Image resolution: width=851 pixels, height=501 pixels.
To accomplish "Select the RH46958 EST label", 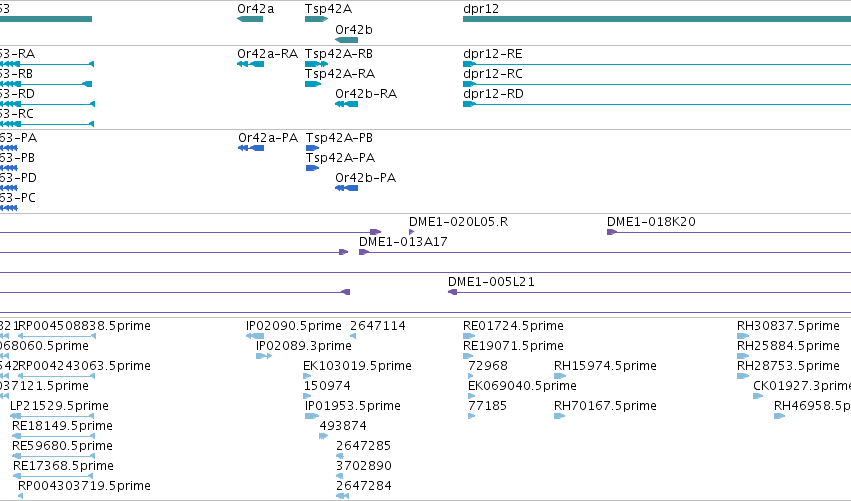I will (x=812, y=406).
